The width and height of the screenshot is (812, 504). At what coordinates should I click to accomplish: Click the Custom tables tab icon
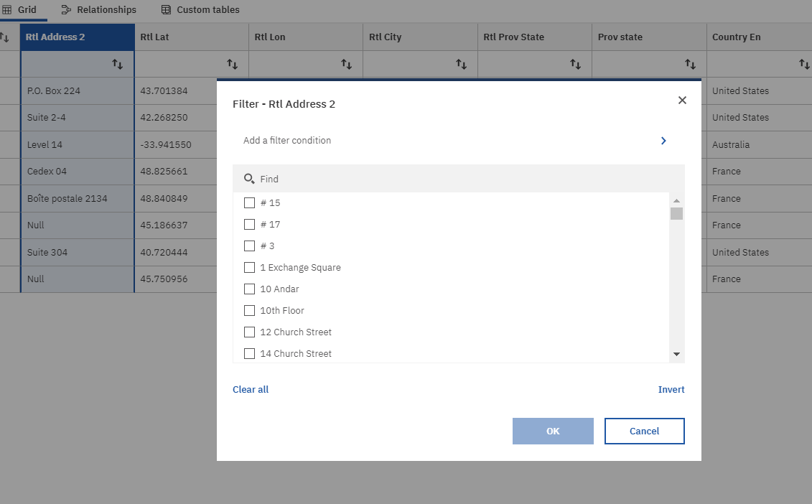coord(166,10)
